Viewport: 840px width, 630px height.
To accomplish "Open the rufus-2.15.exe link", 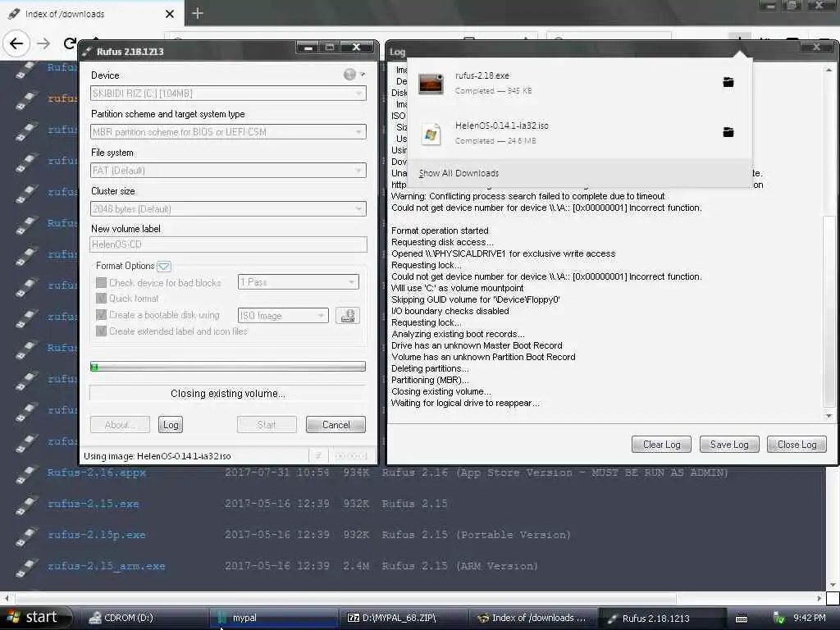I will [x=94, y=504].
